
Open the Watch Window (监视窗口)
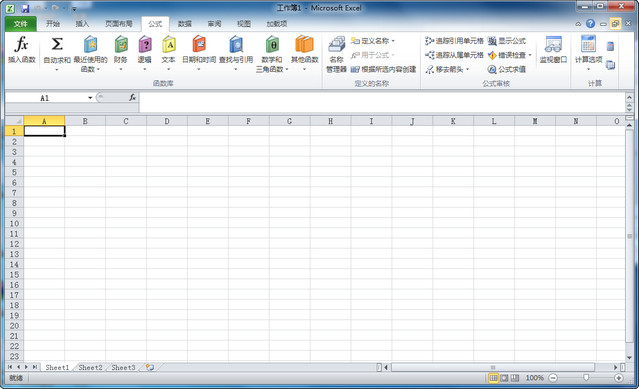[x=553, y=50]
